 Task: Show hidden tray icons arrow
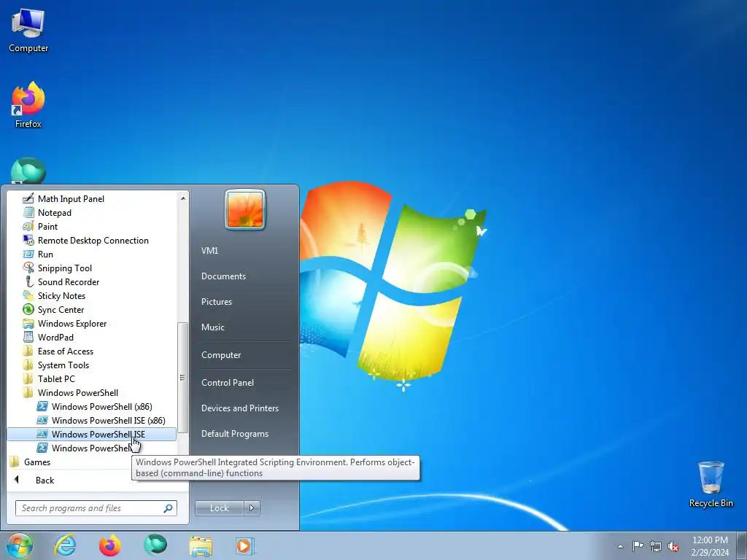(x=620, y=546)
